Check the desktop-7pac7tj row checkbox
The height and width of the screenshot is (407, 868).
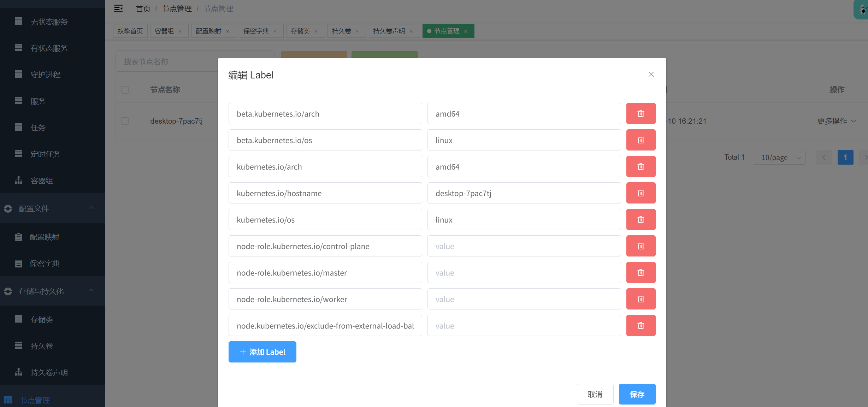[125, 121]
